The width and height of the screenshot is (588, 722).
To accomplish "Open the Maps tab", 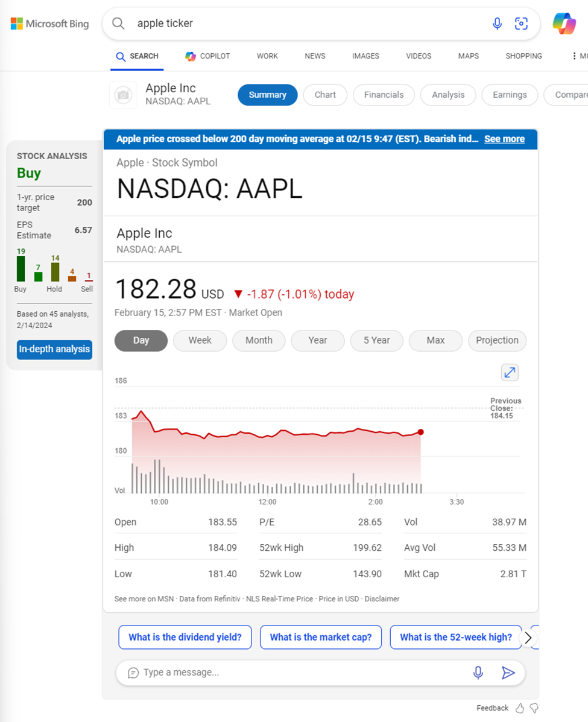I will (x=468, y=56).
